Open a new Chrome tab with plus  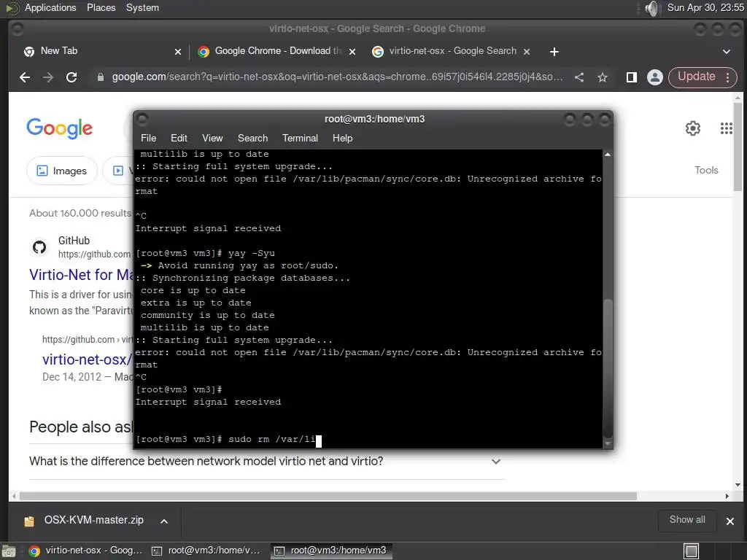pos(554,52)
